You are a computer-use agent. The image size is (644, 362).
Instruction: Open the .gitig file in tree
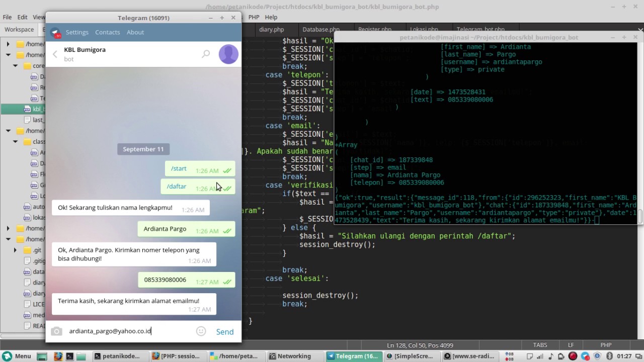click(x=34, y=261)
